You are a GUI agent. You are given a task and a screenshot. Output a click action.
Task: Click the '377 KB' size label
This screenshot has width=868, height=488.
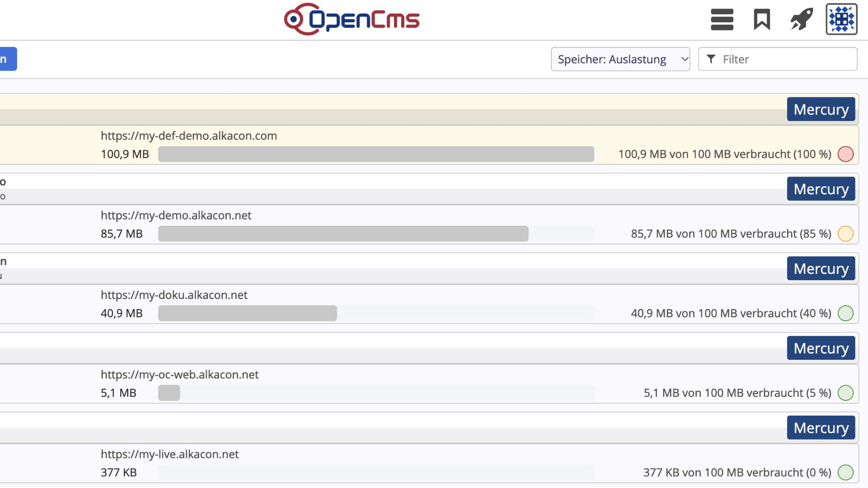pyautogui.click(x=119, y=472)
